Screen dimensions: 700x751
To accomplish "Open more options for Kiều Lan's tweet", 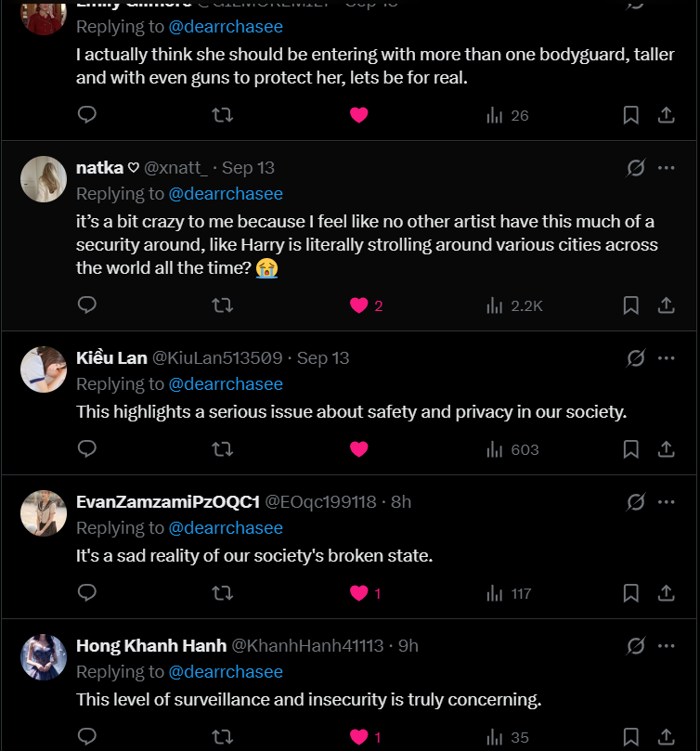I will coord(666,358).
